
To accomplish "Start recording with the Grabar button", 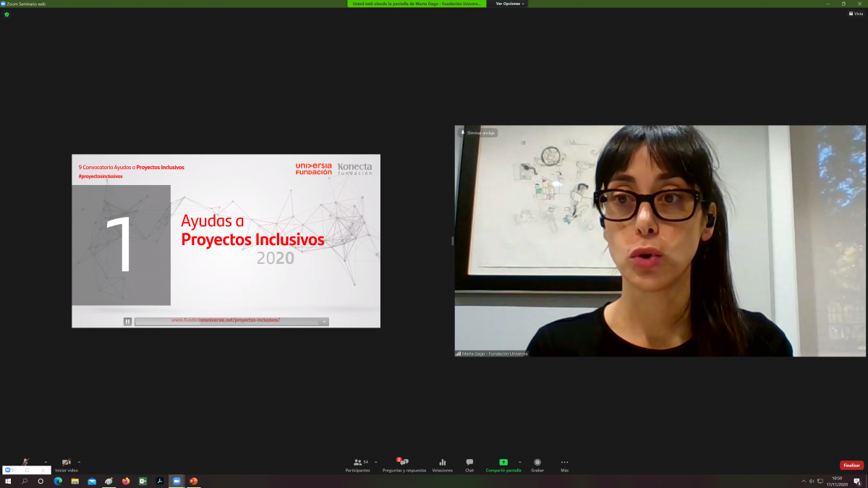I will pos(537,465).
